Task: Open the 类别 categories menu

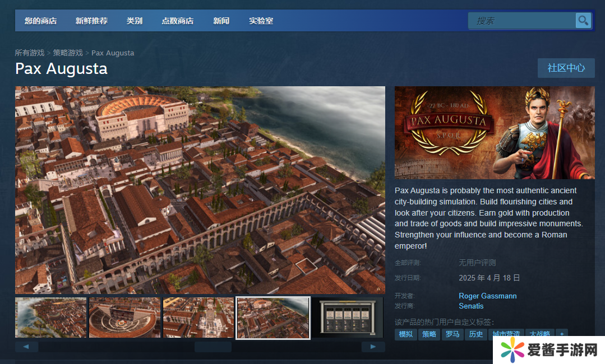Action: pos(135,21)
